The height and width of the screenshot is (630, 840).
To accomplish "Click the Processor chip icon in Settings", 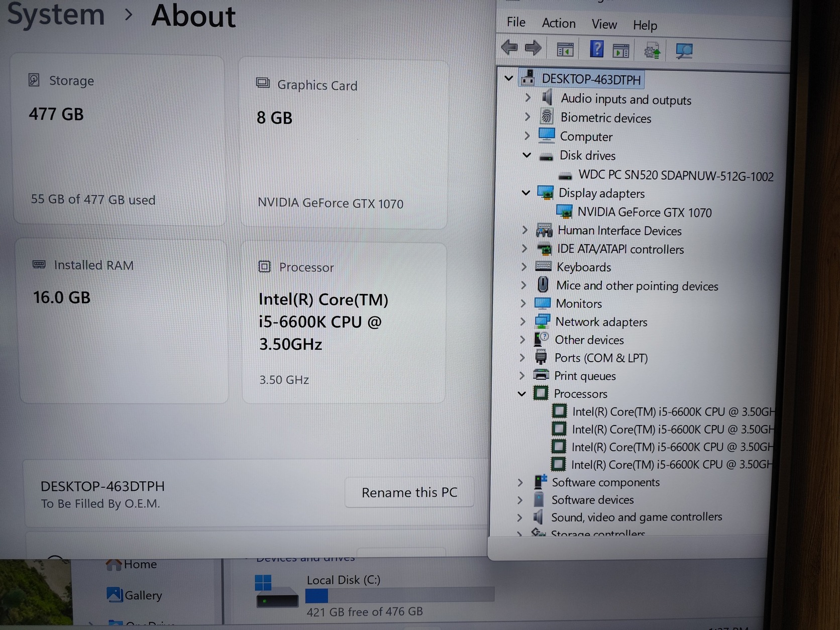I will click(264, 266).
